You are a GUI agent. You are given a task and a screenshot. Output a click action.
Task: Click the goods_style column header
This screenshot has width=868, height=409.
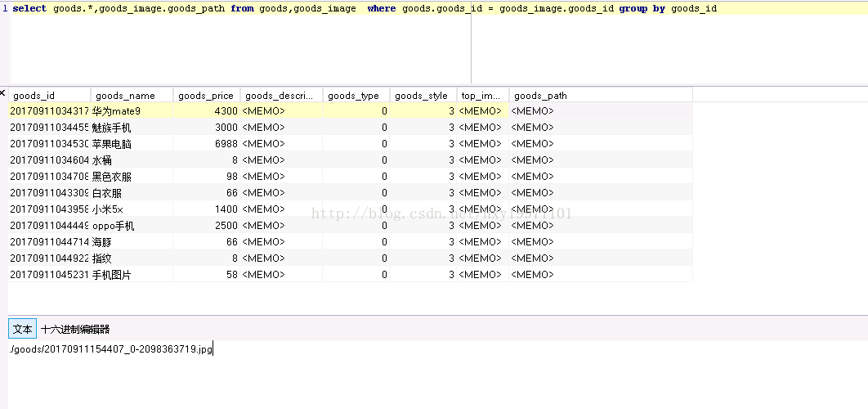coord(421,96)
